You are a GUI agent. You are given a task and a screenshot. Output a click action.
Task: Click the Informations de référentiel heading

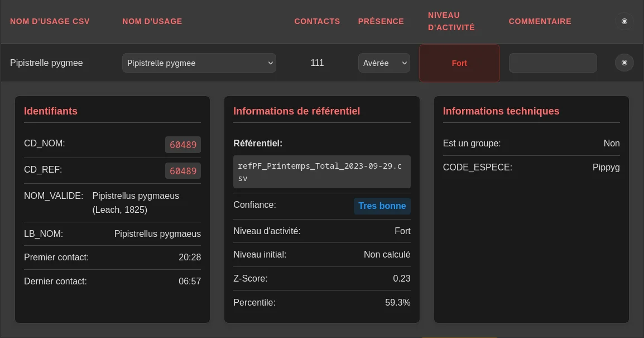tap(296, 111)
